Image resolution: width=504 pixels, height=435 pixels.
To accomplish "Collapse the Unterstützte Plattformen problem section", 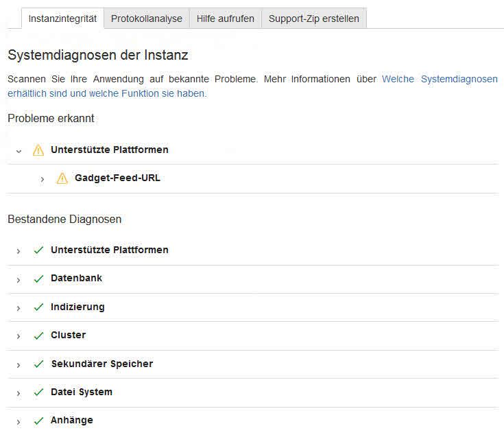I will click(19, 150).
